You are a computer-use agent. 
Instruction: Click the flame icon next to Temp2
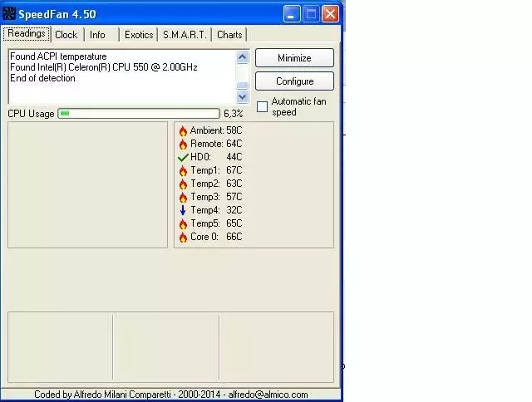183,184
